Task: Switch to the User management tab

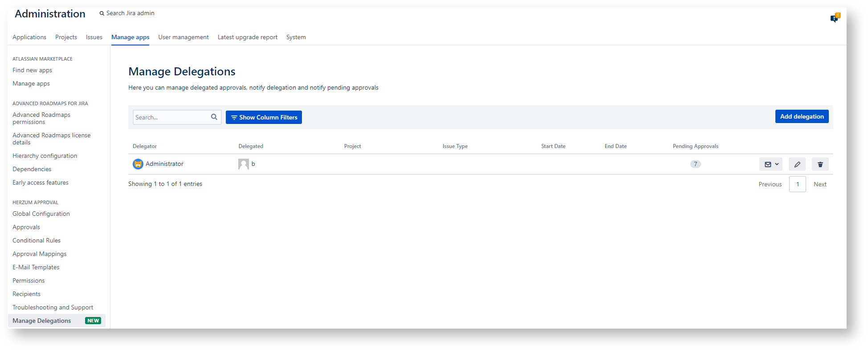Action: click(x=183, y=37)
